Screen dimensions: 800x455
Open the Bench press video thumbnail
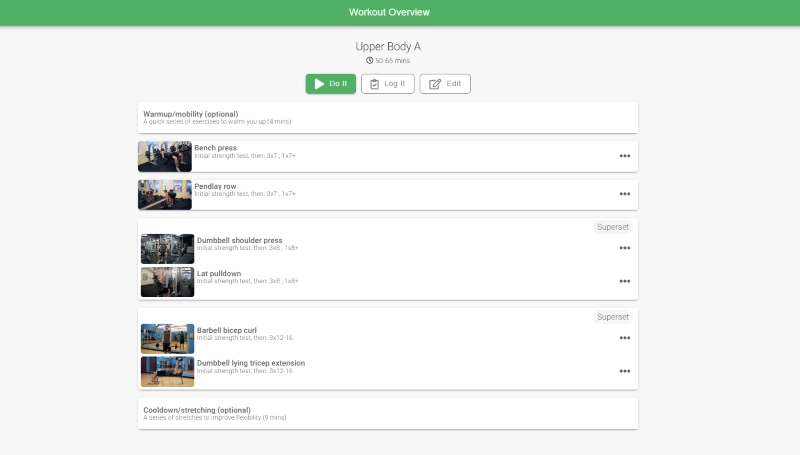tap(165, 156)
